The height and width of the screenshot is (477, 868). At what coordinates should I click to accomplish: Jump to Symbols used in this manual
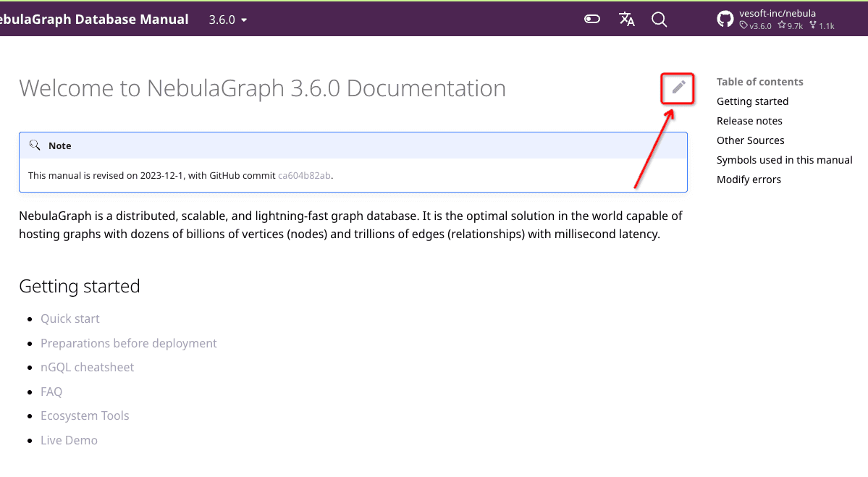(785, 160)
